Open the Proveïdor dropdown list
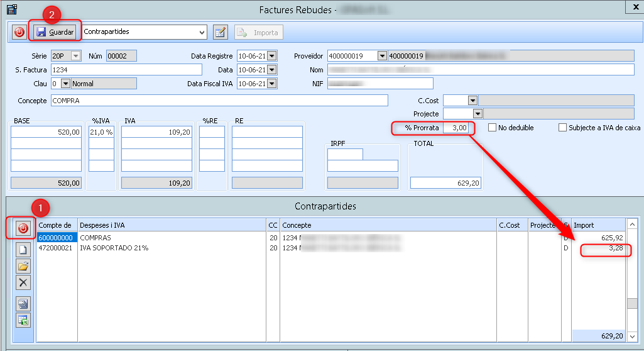Screen dimensions: 644x351 pyautogui.click(x=382, y=56)
